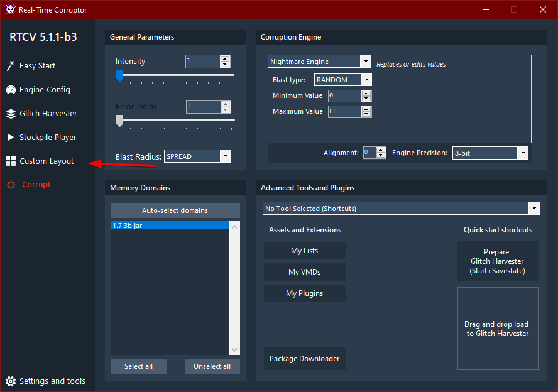Image resolution: width=558 pixels, height=392 pixels.
Task: Expand the Nightmare Engine selector dropdown
Action: click(366, 62)
